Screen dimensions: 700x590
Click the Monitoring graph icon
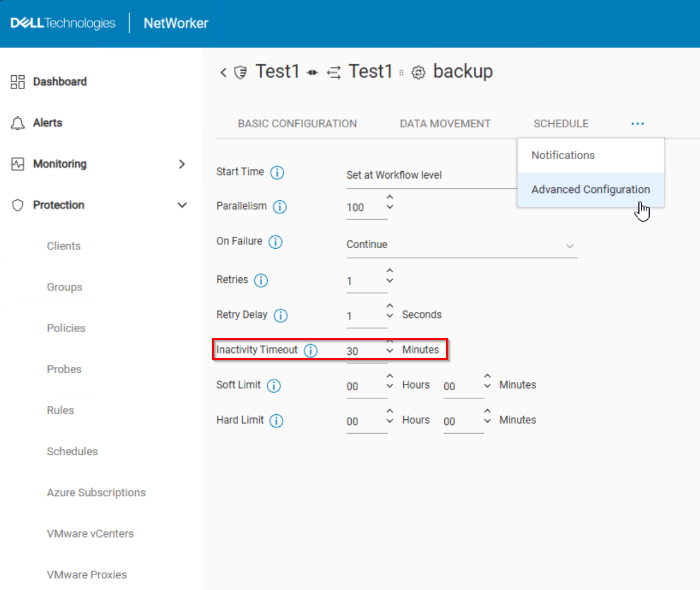17,164
